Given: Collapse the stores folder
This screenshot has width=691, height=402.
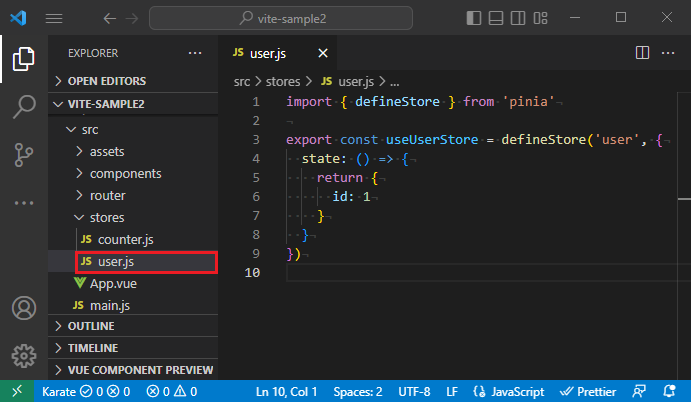Looking at the screenshot, I should point(133,218).
